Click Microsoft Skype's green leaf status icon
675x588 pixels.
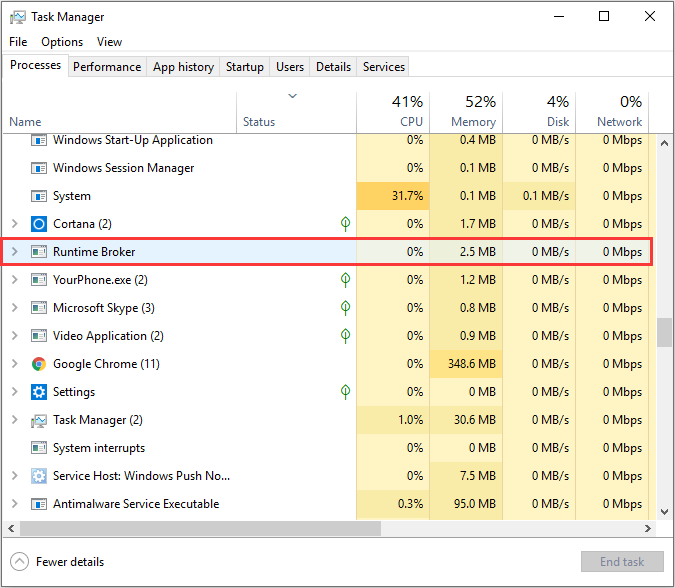tap(345, 308)
